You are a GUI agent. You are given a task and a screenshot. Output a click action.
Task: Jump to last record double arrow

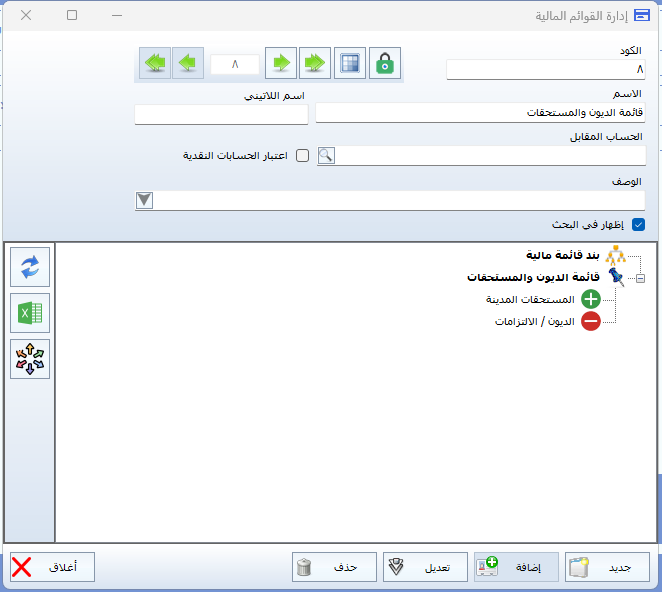coord(315,63)
